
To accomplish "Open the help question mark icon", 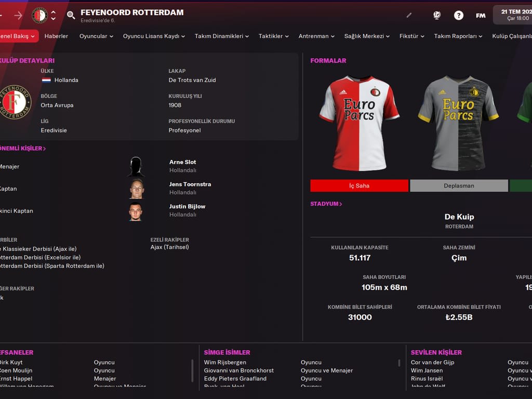I will [x=459, y=15].
